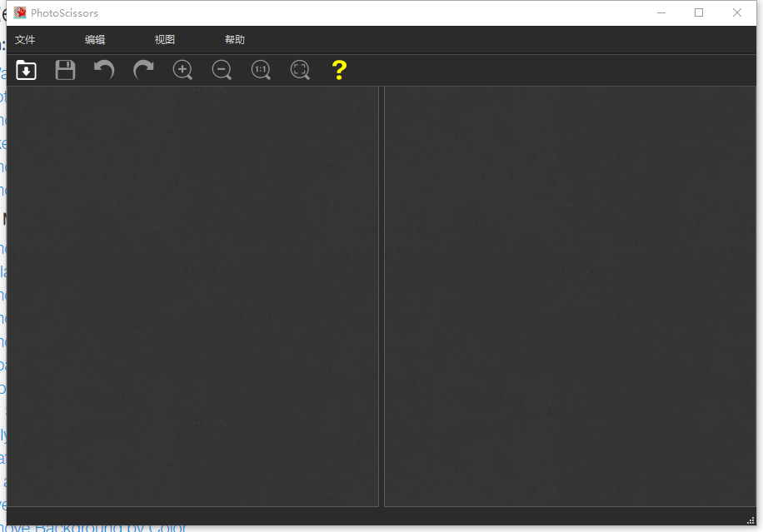
Task: Click the resize grip in the status bar corner
Action: pyautogui.click(x=751, y=520)
